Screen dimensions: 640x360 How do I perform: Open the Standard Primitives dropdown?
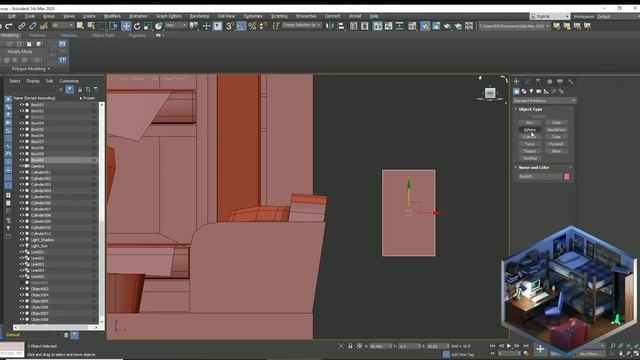pyautogui.click(x=544, y=101)
